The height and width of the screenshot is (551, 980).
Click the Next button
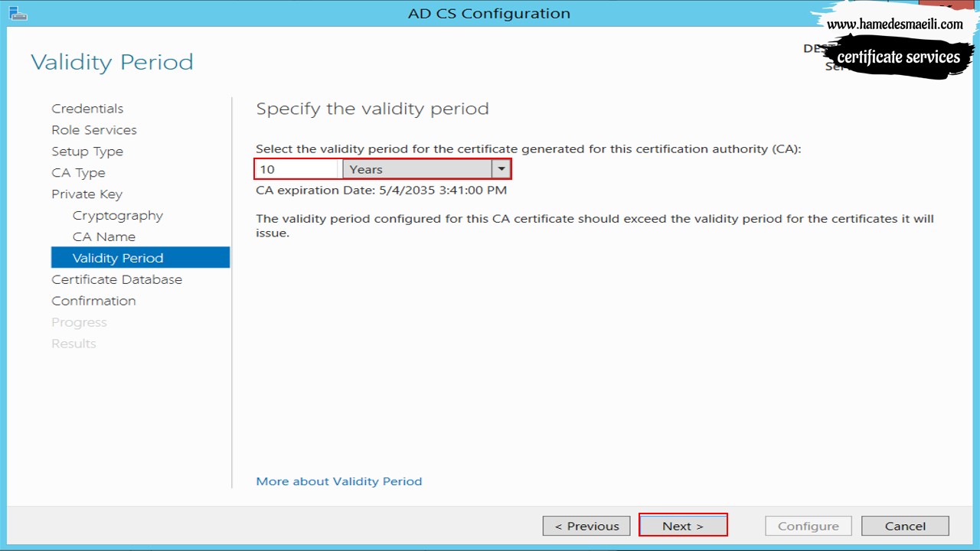(683, 526)
